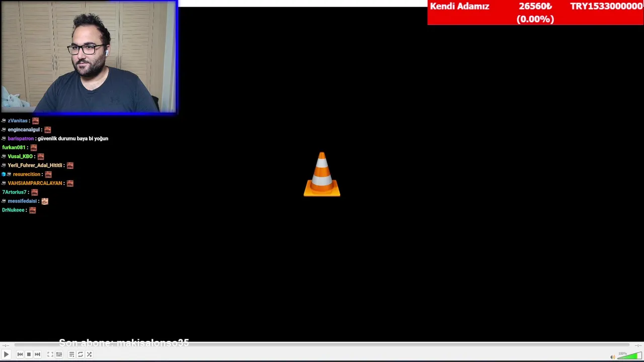
Task: Click chat username furkan081
Action: (x=14, y=147)
